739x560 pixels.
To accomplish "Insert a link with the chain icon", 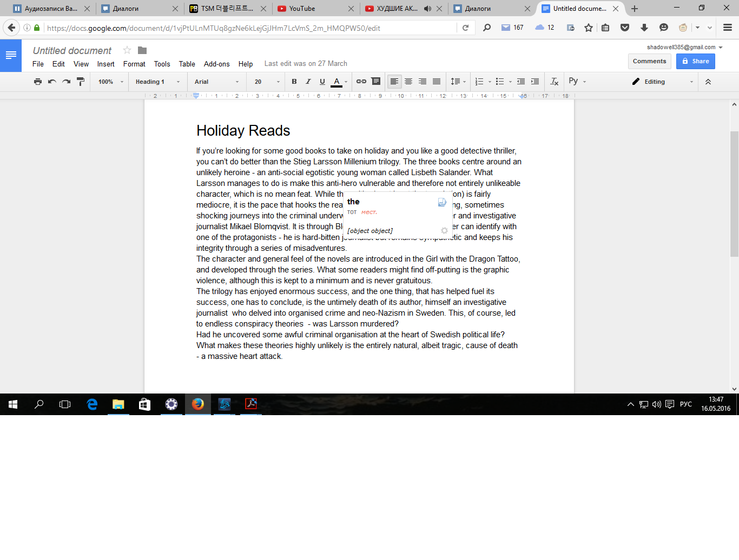I will pos(361,82).
